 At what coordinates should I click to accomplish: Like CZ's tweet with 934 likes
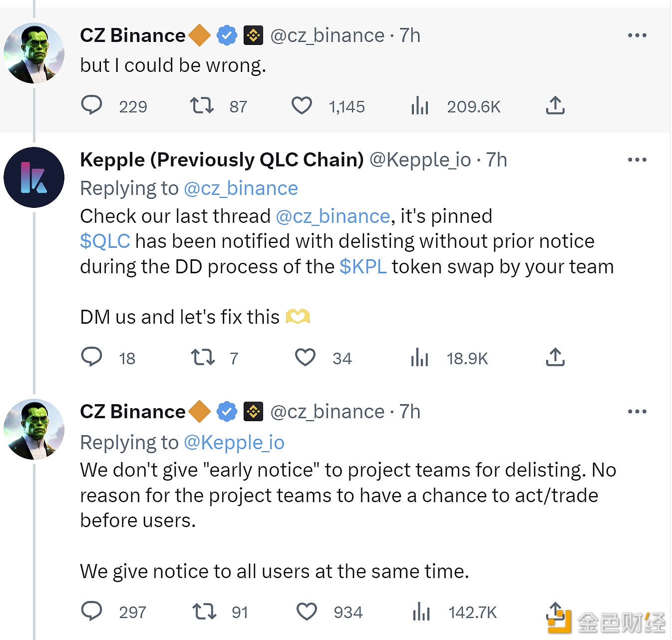pos(307,611)
